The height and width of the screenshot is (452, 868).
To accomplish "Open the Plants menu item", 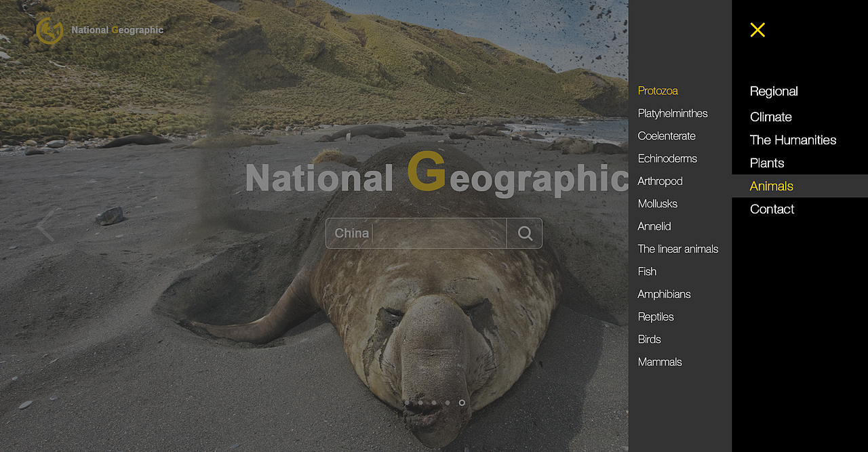I will [x=767, y=163].
